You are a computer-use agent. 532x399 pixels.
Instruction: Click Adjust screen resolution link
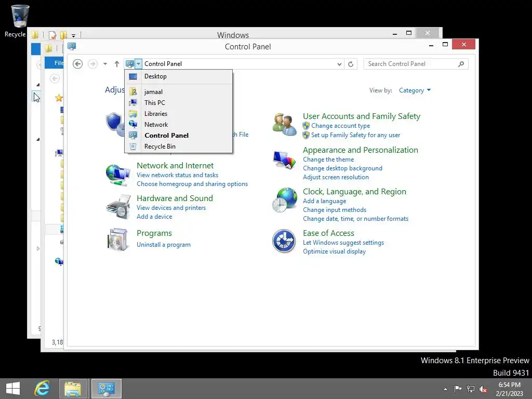[336, 177]
